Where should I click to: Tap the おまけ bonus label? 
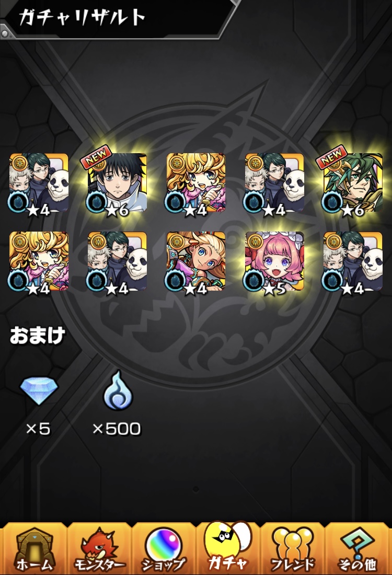coord(37,335)
